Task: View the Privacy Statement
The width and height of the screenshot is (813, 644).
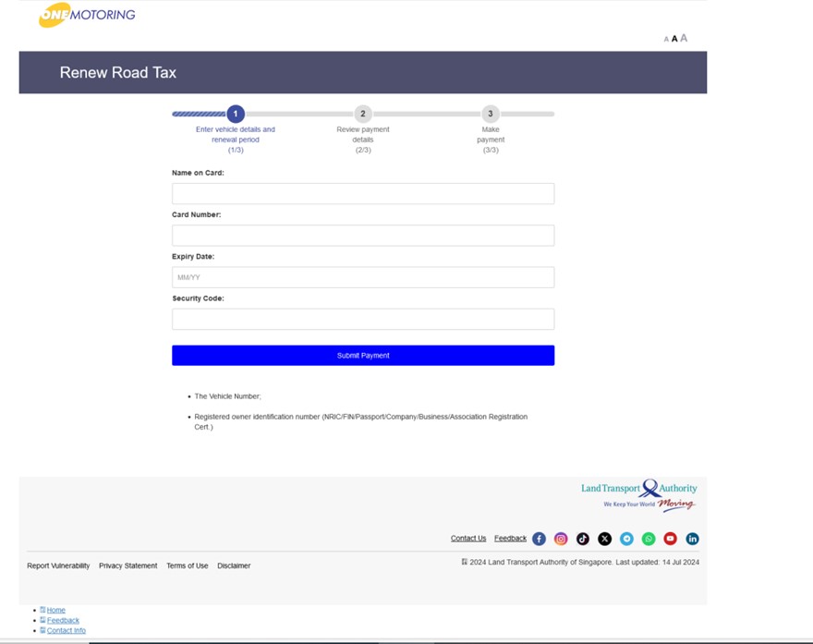Action: 127,565
